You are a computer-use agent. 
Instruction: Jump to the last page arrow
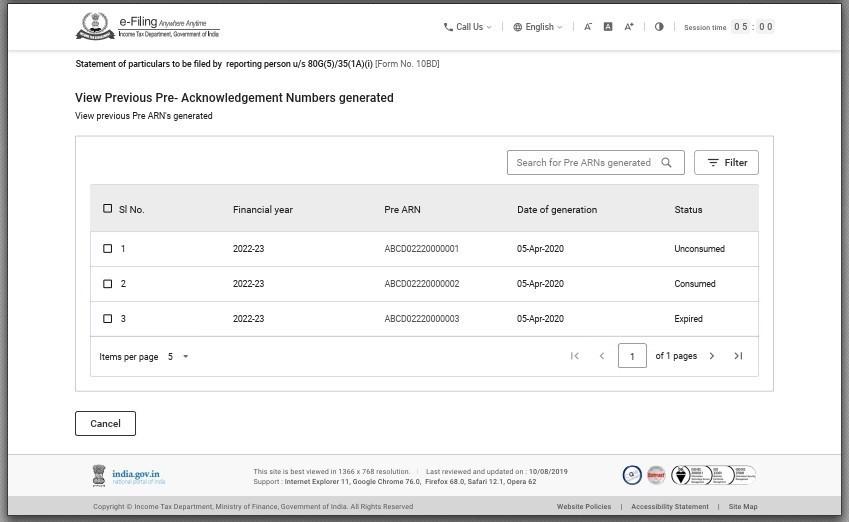coord(738,356)
